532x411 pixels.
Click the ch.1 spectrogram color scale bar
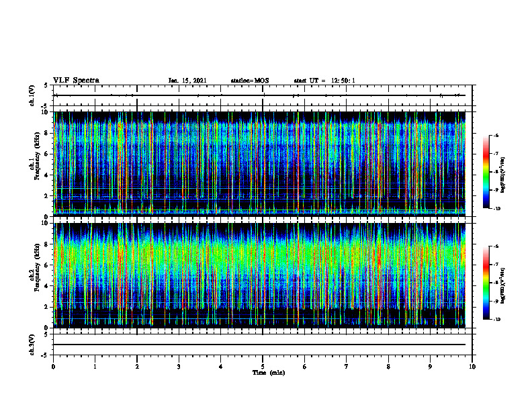(x=486, y=172)
